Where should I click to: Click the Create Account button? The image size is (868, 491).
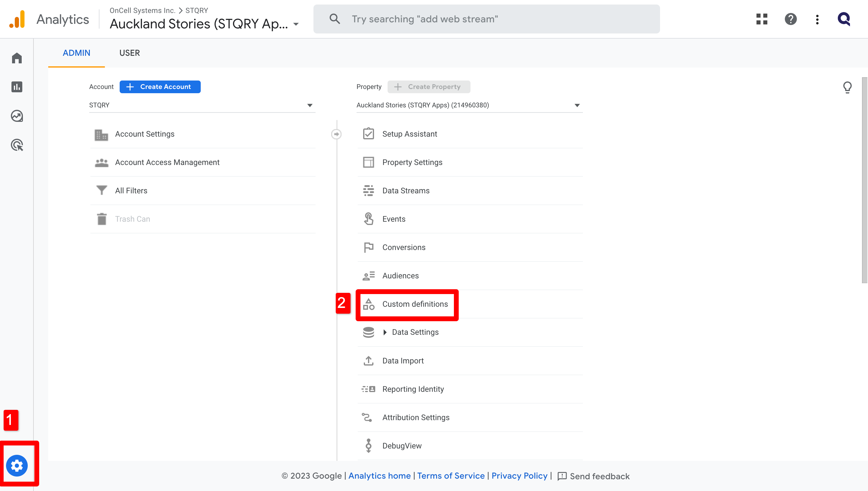coord(160,87)
